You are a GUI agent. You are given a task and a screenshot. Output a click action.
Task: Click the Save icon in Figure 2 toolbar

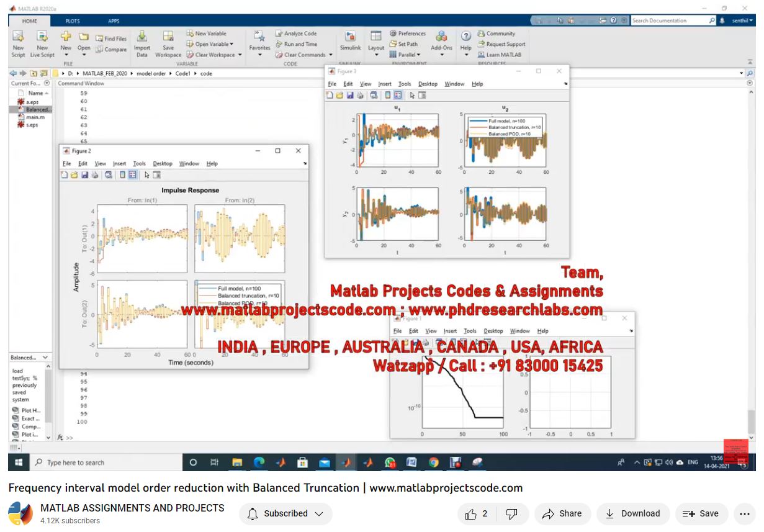pyautogui.click(x=84, y=175)
